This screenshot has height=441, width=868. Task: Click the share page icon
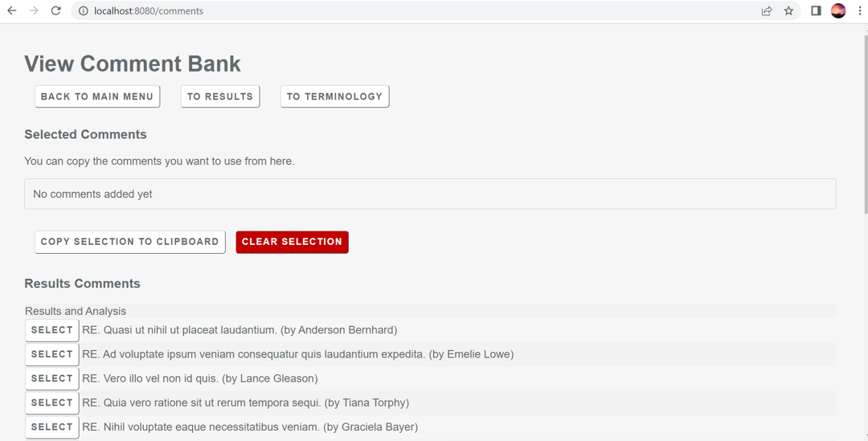[x=767, y=10]
